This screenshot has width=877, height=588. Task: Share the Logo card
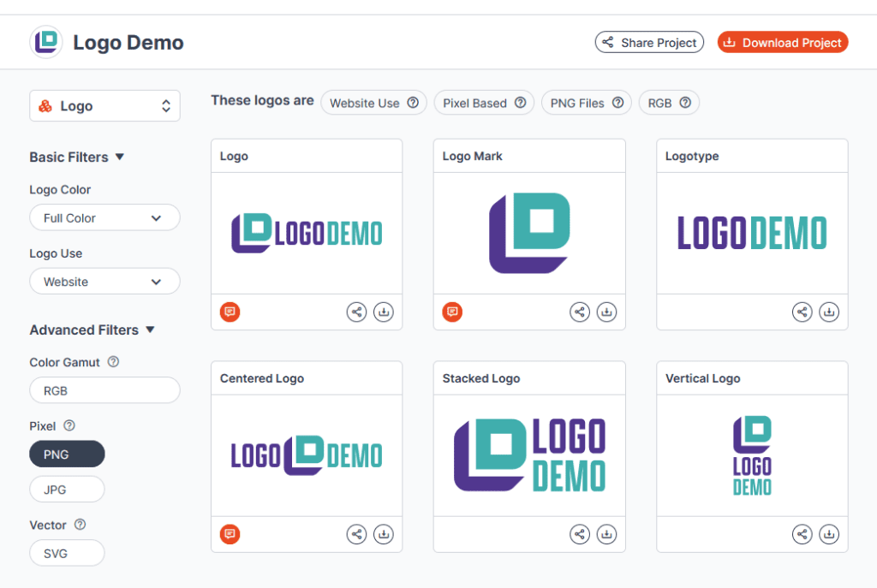356,312
